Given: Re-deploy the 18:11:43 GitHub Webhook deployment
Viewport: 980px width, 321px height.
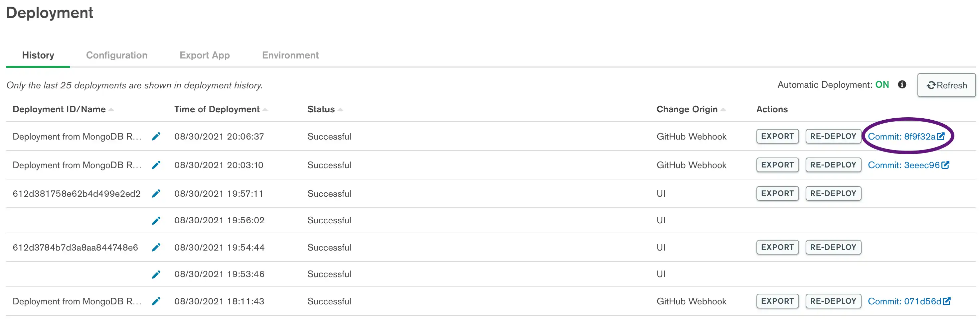Looking at the screenshot, I should 833,301.
